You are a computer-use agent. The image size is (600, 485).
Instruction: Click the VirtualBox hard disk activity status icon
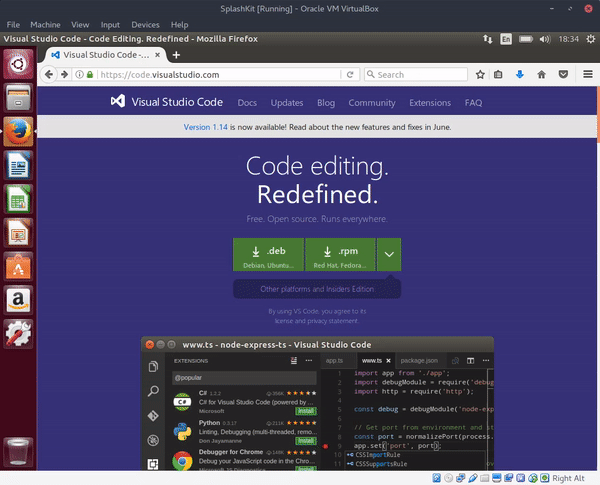(x=436, y=478)
